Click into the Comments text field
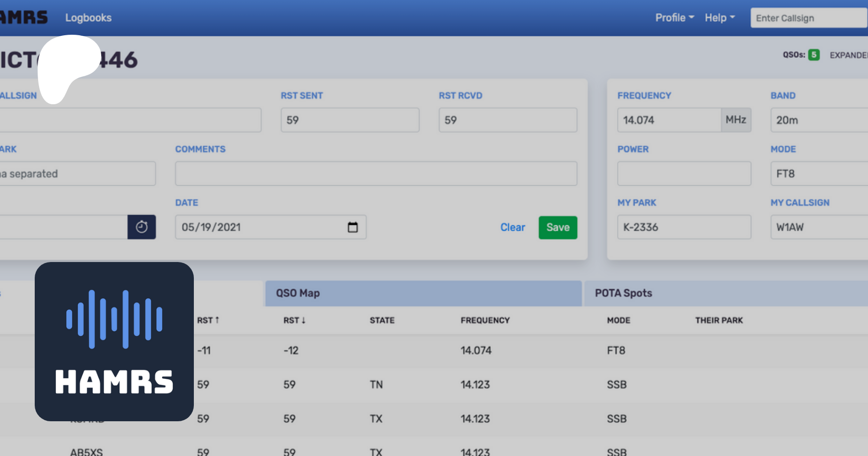Image resolution: width=868 pixels, height=456 pixels. (x=376, y=174)
